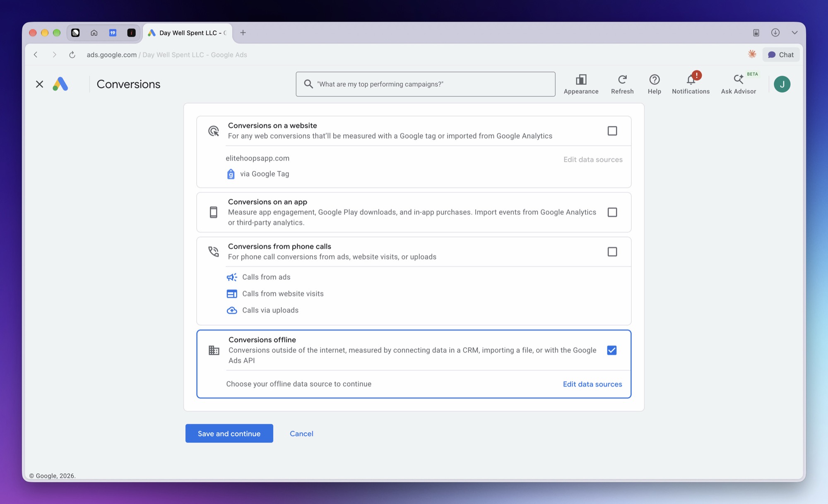Switch to the pinned calendar 19 tab
Image resolution: width=828 pixels, height=504 pixels.
click(113, 33)
